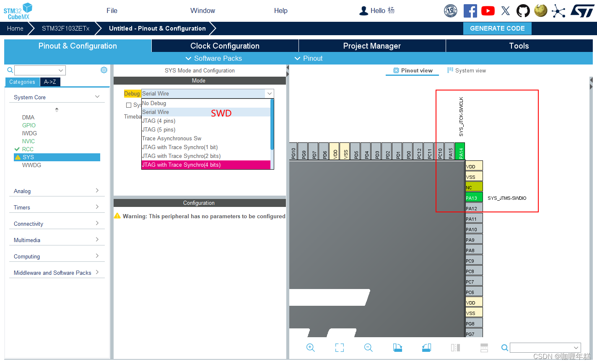Open the category search dropdown

(61, 70)
